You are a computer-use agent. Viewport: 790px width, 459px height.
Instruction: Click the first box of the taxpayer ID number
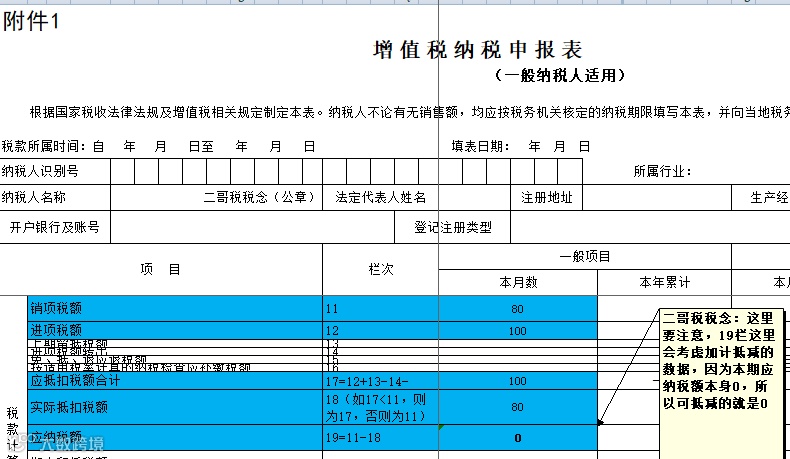[122, 171]
